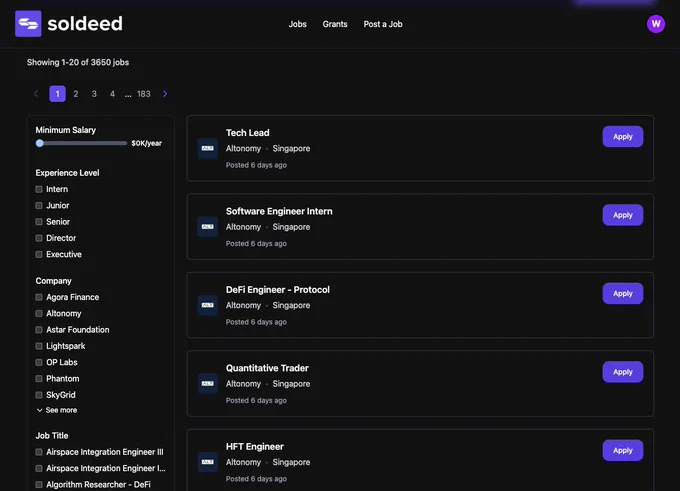Filter by Agora Finance company

pyautogui.click(x=39, y=297)
